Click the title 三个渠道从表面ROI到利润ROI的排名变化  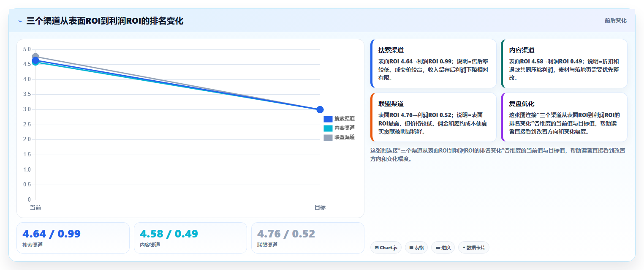[105, 21]
